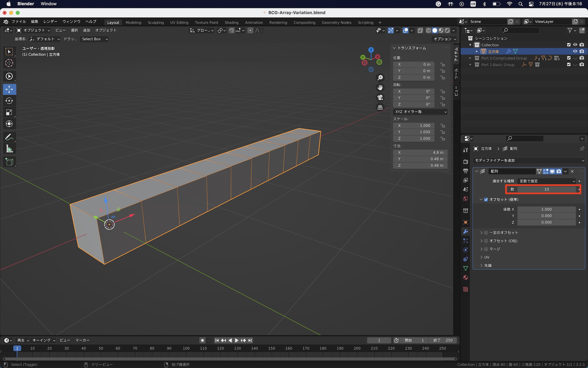This screenshot has height=368, width=588.
Task: Toggle visibility eye of 立方体 object
Action: pyautogui.click(x=575, y=52)
